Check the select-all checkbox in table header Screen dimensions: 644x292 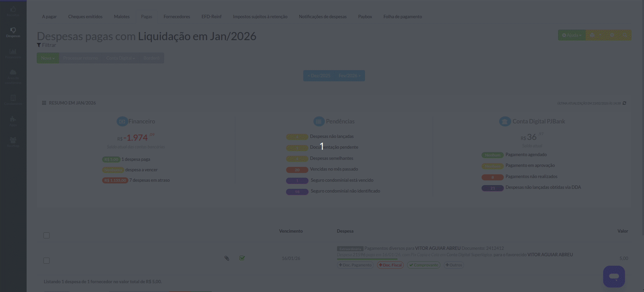[47, 235]
